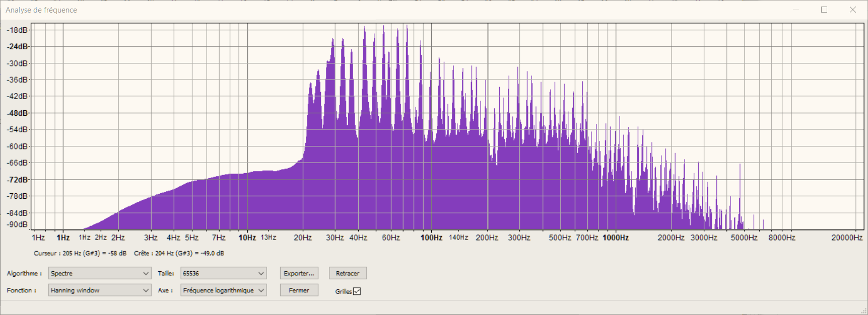Maximize the Analyse de fréquence window
The image size is (868, 315).
click(x=824, y=10)
